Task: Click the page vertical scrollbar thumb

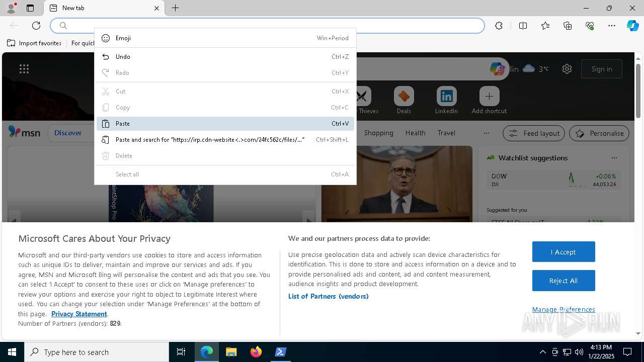Action: (638, 91)
